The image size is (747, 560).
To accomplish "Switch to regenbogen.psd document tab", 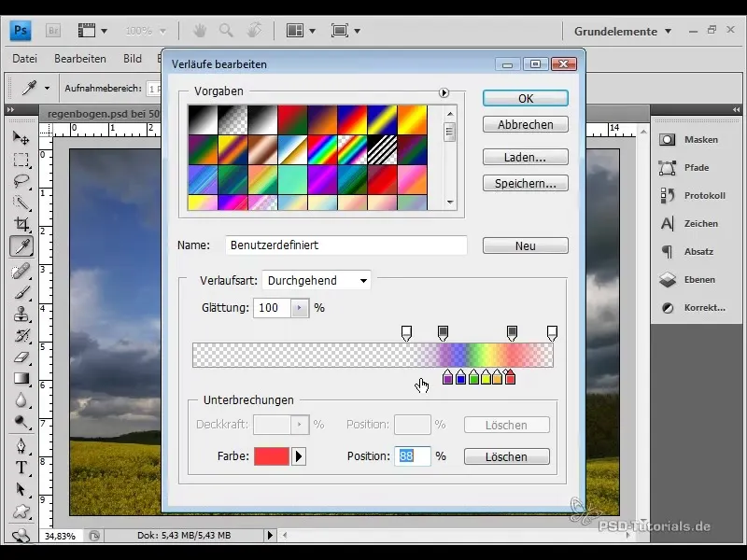I will (104, 114).
